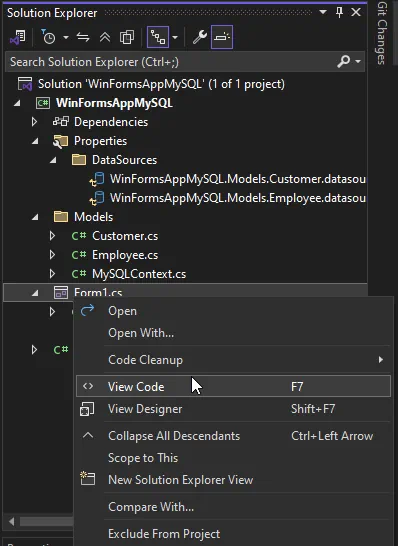Image resolution: width=398 pixels, height=546 pixels.
Task: Expand the C# file node below Form1.cs
Action: coord(34,350)
